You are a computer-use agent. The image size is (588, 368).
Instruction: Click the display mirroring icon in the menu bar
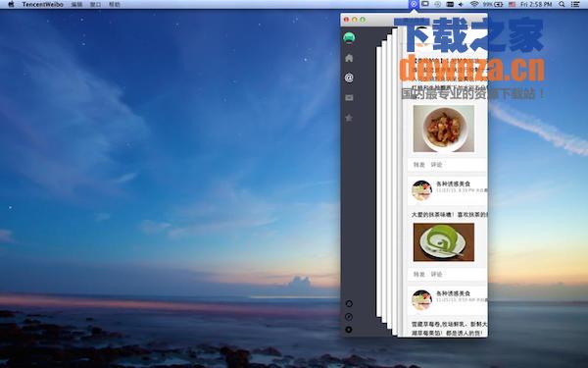(x=425, y=4)
